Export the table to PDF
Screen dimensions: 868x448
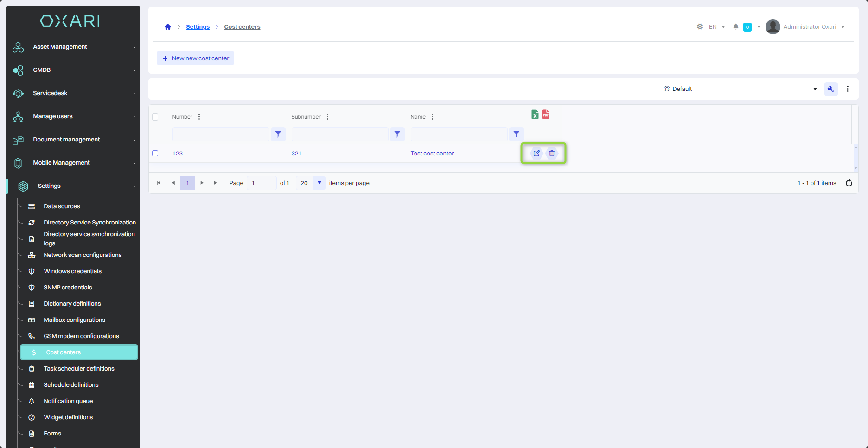click(546, 115)
